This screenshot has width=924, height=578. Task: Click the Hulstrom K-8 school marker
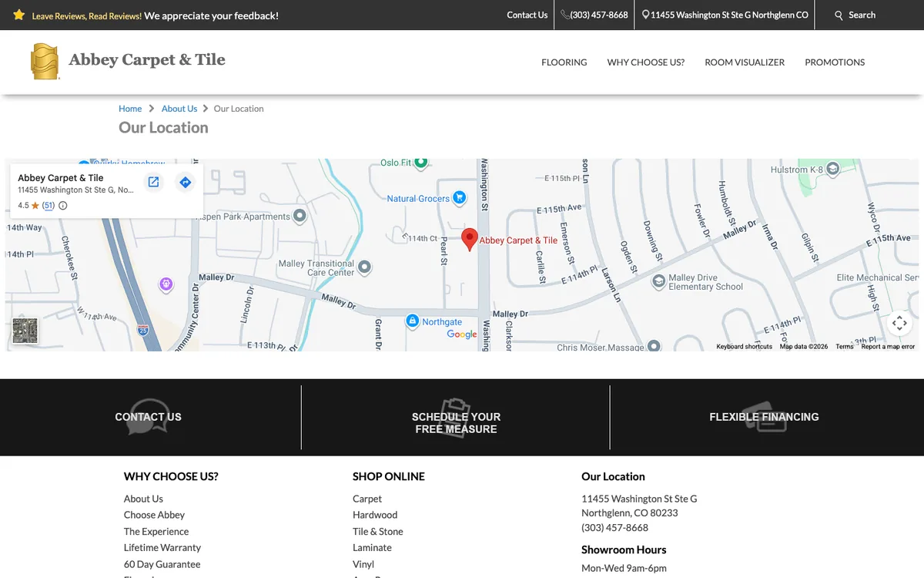coord(832,169)
